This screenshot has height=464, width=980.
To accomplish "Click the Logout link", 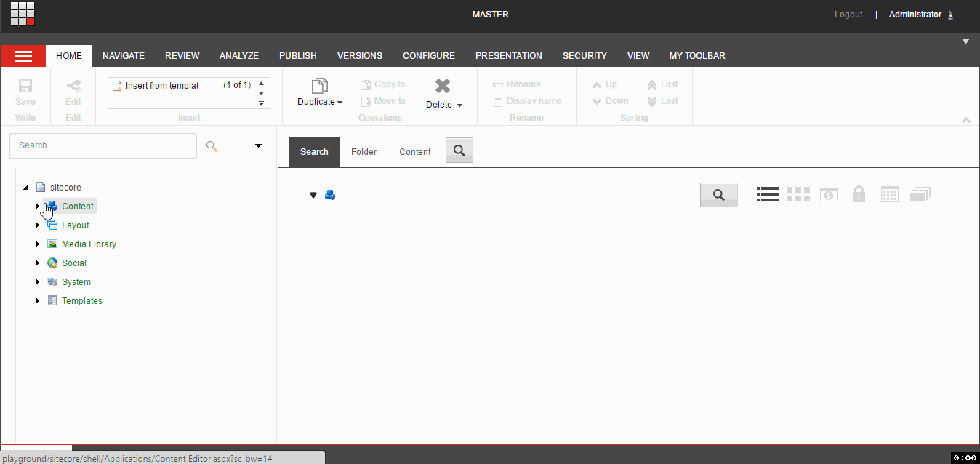I will point(848,15).
